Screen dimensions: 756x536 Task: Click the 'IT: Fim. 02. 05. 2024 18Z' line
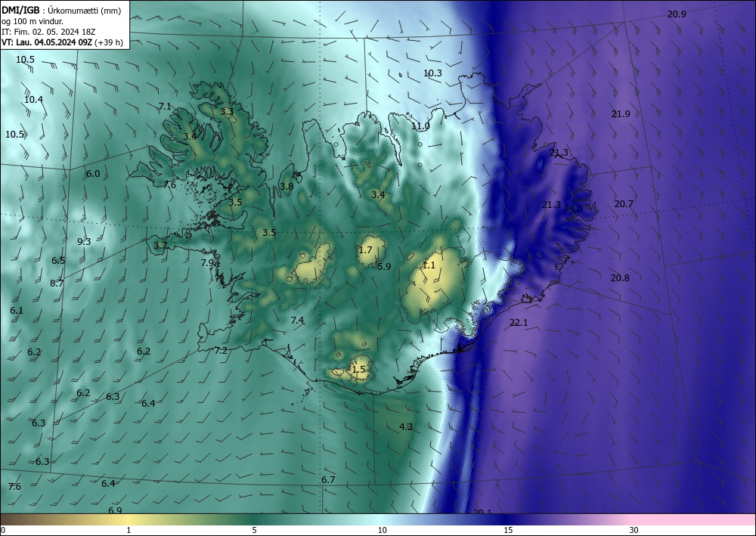[48, 32]
